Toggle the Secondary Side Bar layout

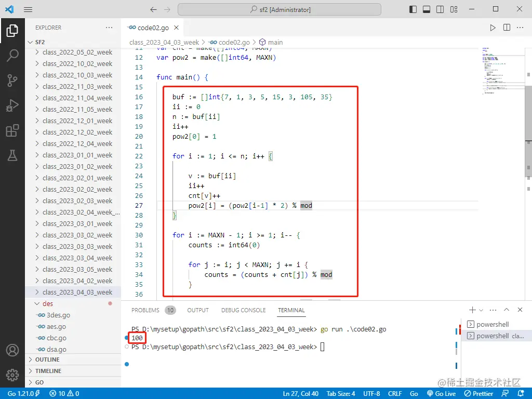click(440, 9)
